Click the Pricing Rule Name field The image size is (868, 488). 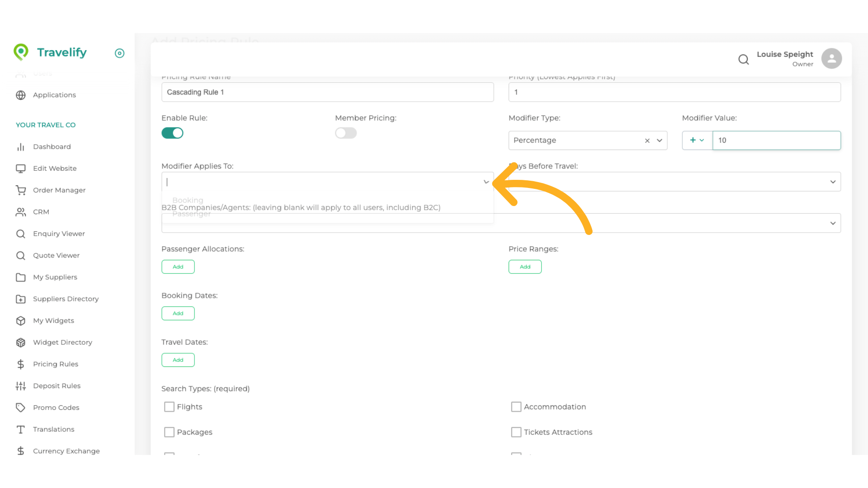coord(327,92)
